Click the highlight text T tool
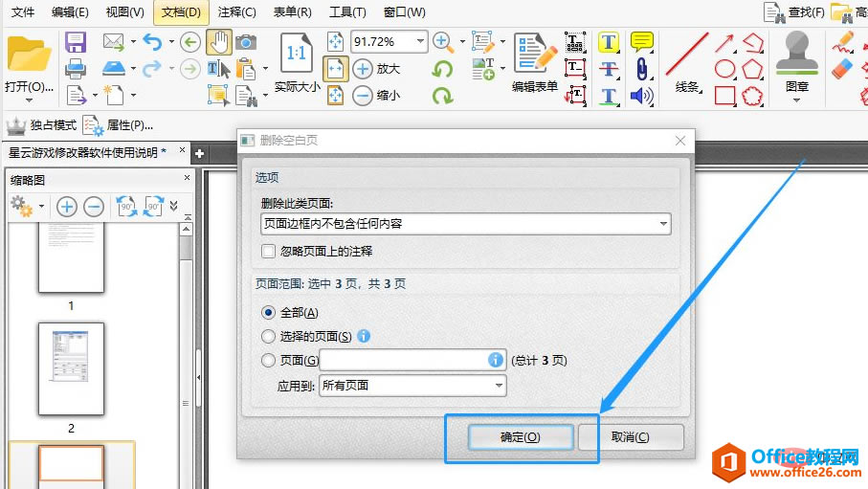This screenshot has height=489, width=868. click(x=609, y=43)
